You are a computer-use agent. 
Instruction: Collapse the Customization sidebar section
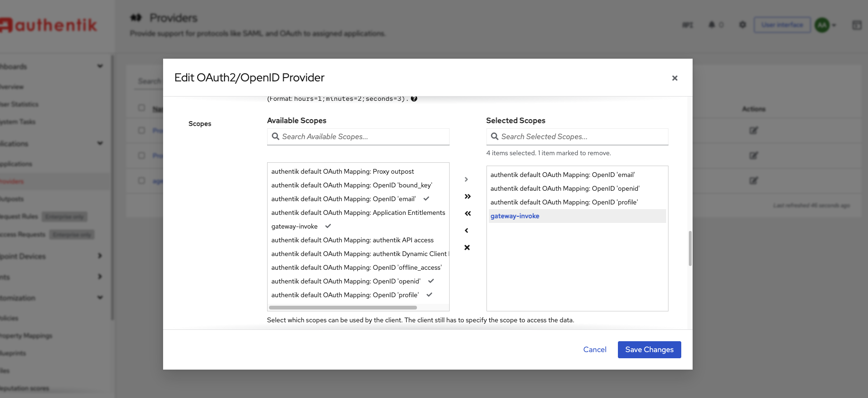100,298
